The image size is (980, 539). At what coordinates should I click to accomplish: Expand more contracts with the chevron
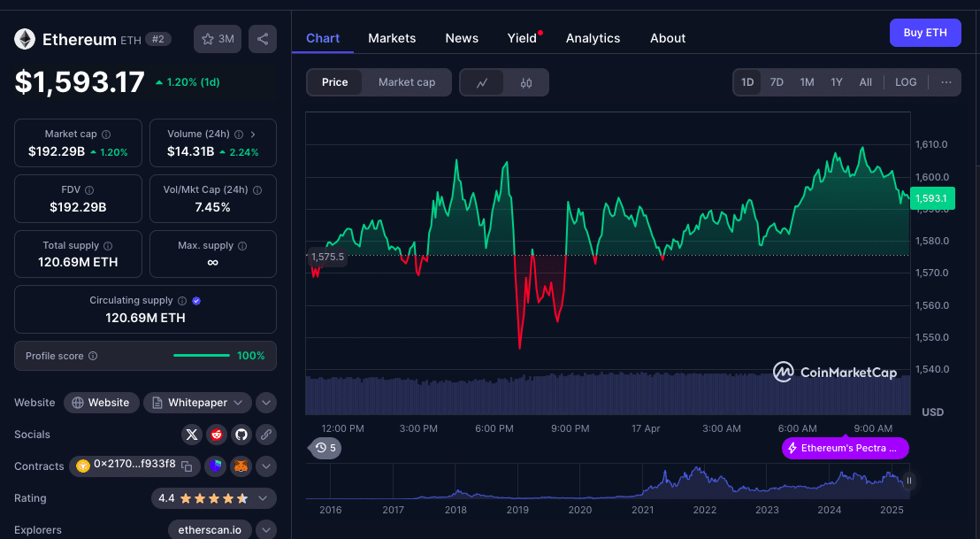coord(266,466)
